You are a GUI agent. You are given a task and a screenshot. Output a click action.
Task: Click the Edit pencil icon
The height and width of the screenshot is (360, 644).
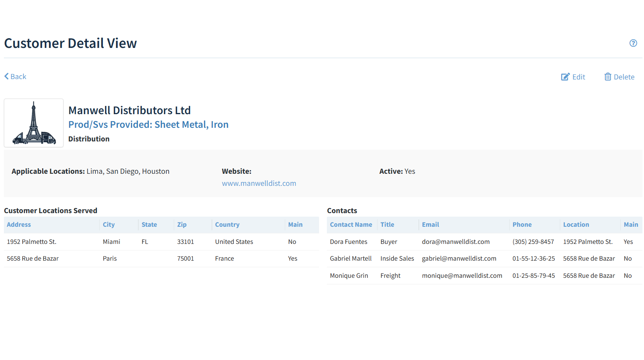click(565, 77)
